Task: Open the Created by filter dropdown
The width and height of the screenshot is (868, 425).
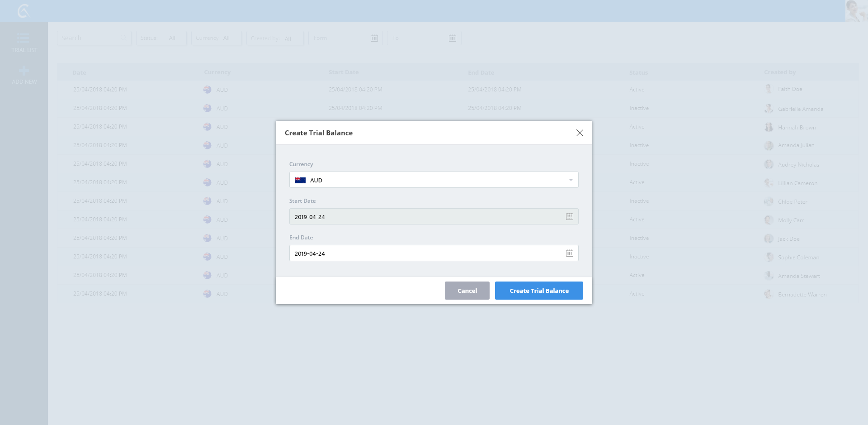Action: pos(274,38)
